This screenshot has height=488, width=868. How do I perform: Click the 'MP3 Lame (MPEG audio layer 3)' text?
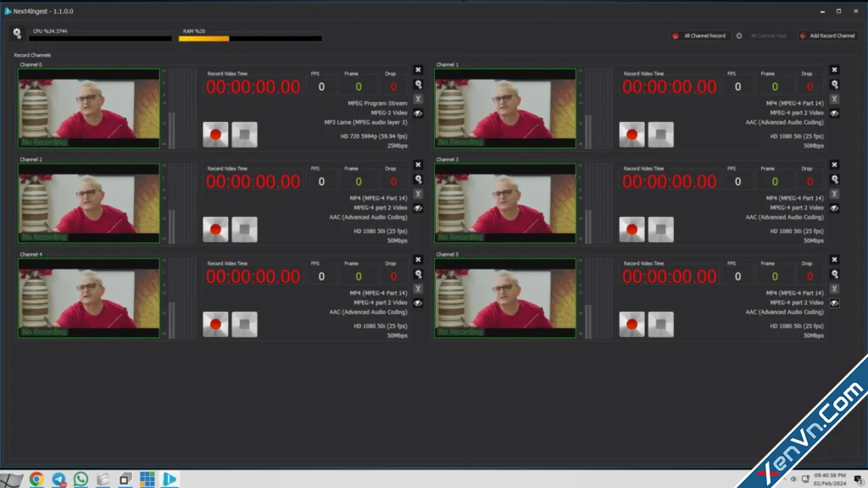(x=366, y=122)
